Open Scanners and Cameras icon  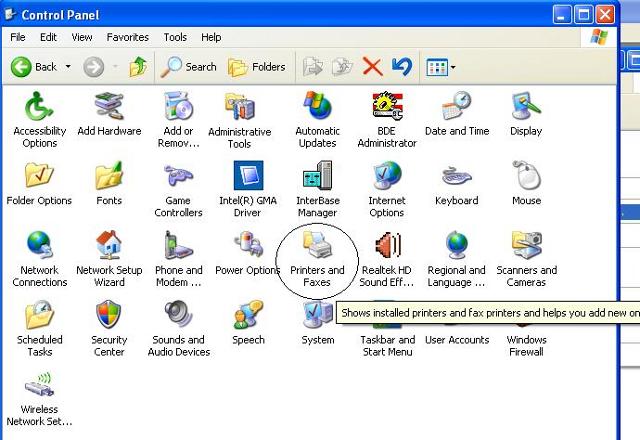coord(527,245)
